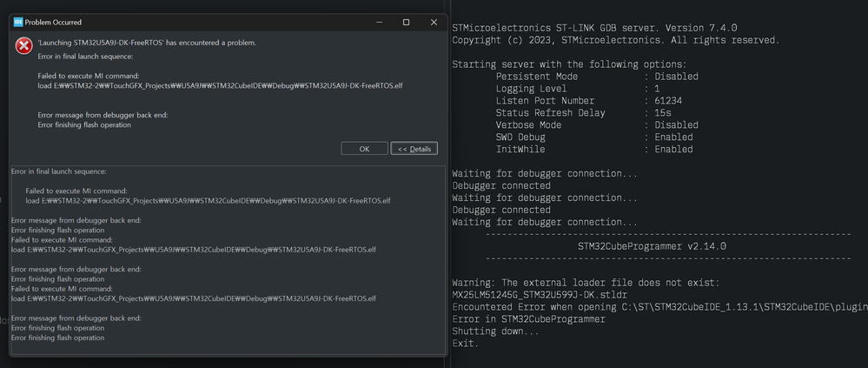Click the first line in details text area

pyautogui.click(x=58, y=171)
